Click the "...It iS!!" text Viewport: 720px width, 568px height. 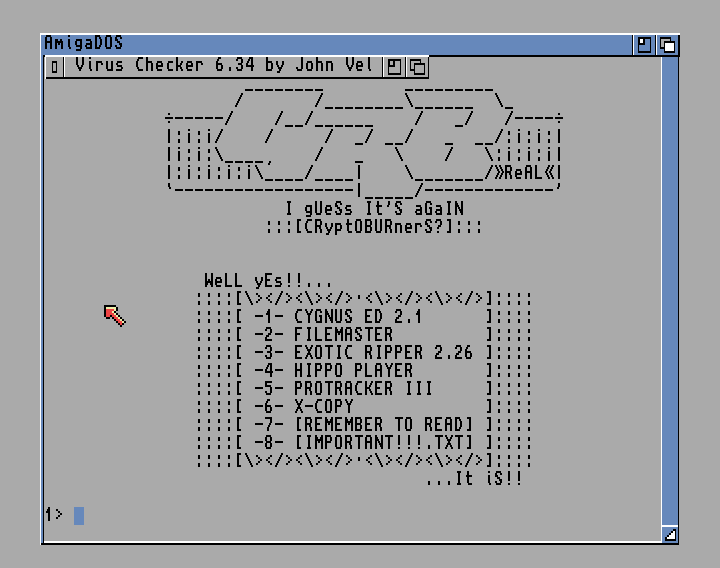474,478
